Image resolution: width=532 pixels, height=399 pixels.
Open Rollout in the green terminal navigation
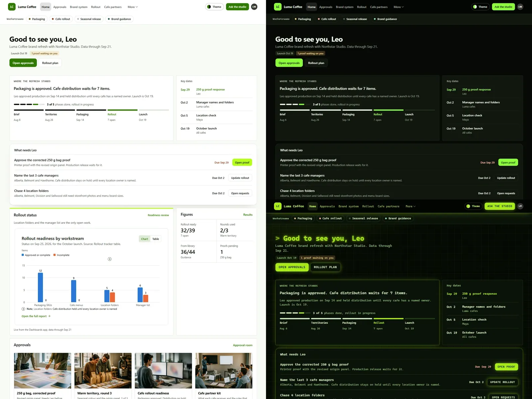[x=368, y=206]
